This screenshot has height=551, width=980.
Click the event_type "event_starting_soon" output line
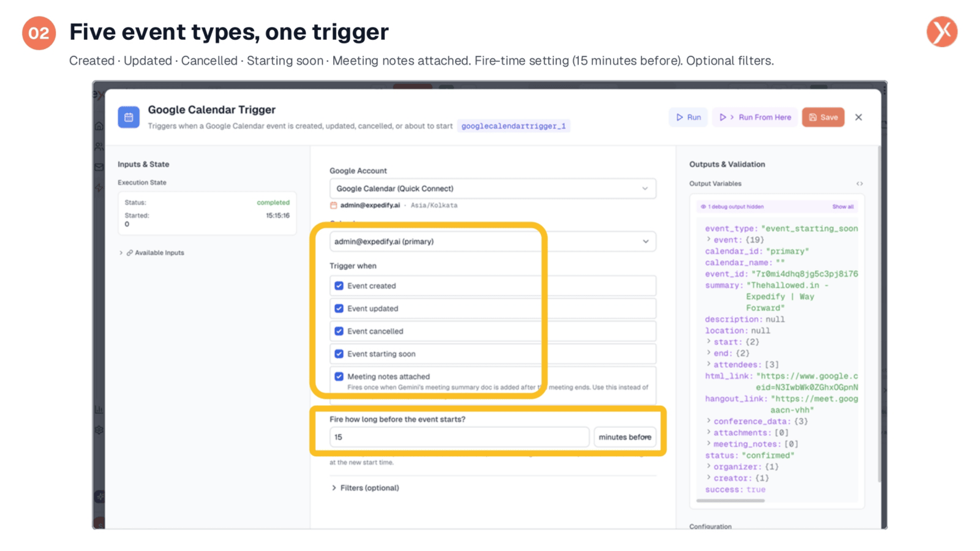[x=781, y=228]
